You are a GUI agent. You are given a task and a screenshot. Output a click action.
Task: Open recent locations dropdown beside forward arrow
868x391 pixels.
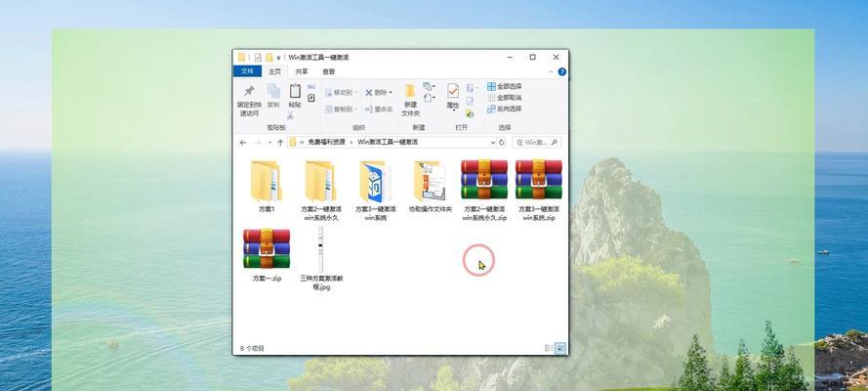point(269,143)
